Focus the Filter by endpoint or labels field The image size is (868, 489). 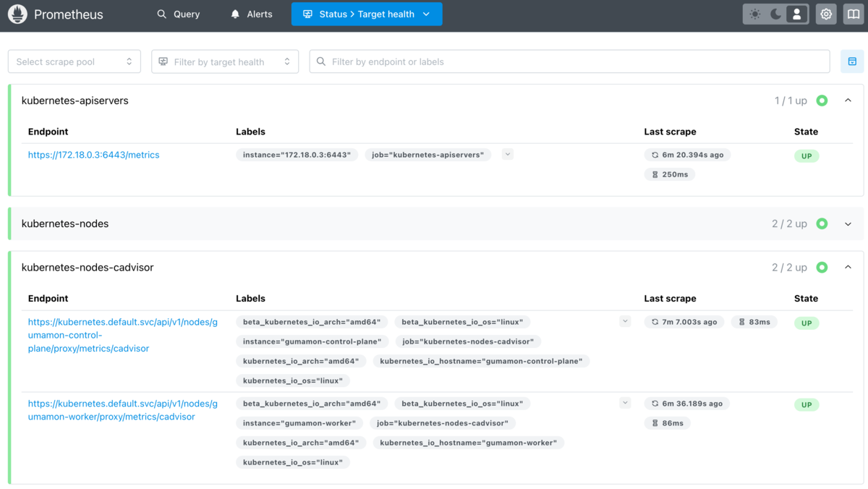(569, 61)
